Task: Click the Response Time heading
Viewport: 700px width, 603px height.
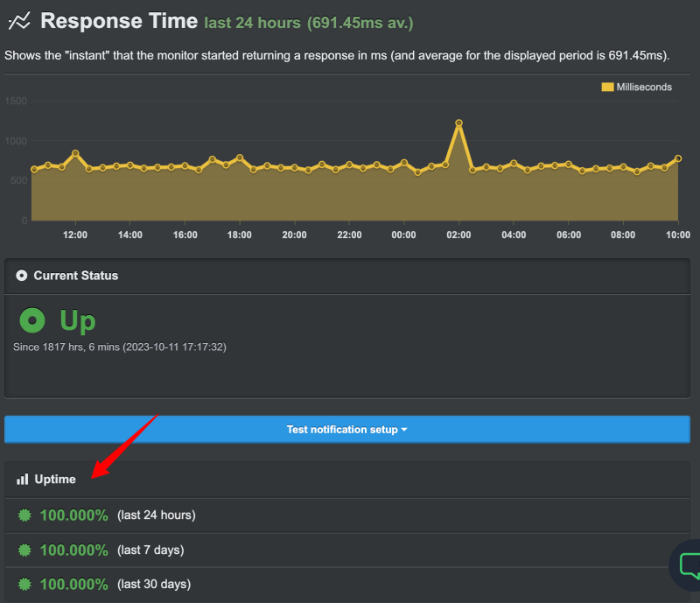Action: coord(119,21)
